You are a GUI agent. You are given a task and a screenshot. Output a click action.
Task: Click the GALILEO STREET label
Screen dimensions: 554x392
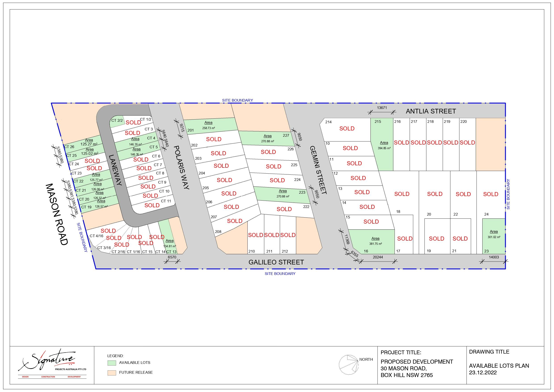[x=276, y=262]
